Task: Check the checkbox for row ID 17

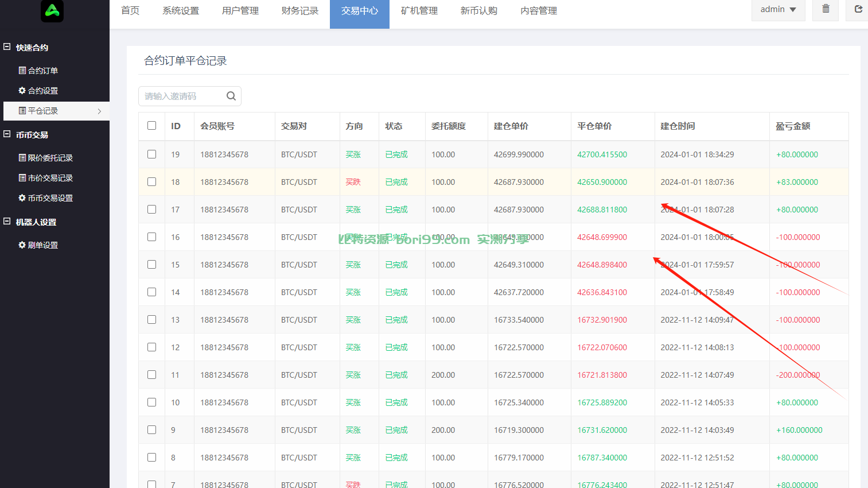Action: [152, 210]
